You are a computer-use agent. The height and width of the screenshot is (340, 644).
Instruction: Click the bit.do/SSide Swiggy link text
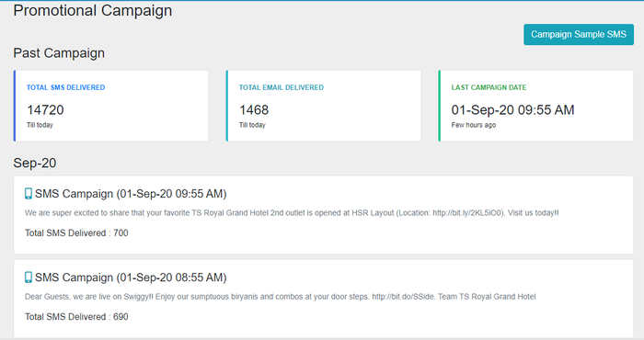(403, 297)
